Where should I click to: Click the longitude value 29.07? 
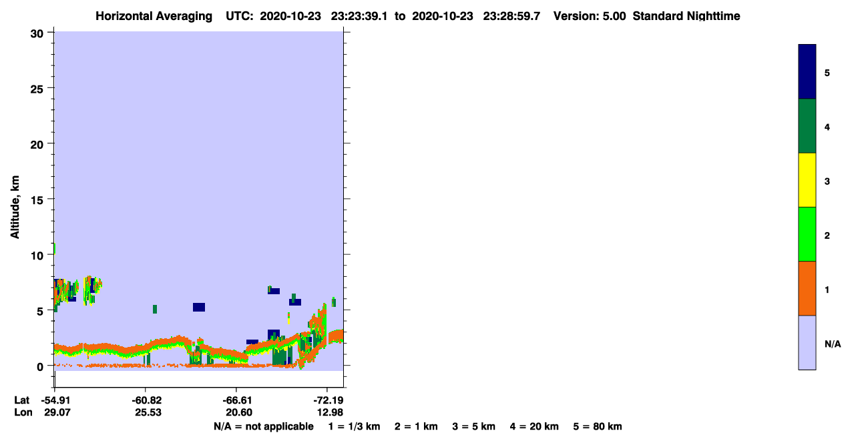pyautogui.click(x=57, y=413)
